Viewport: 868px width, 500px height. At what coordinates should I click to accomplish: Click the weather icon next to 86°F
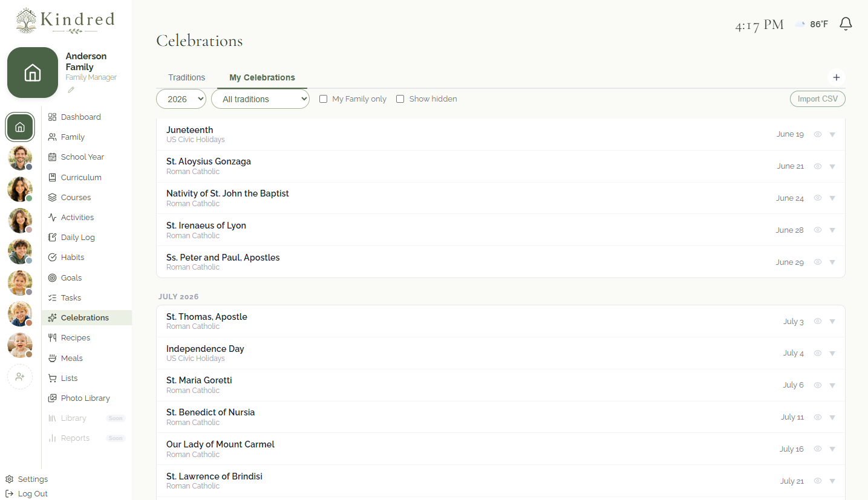click(800, 24)
